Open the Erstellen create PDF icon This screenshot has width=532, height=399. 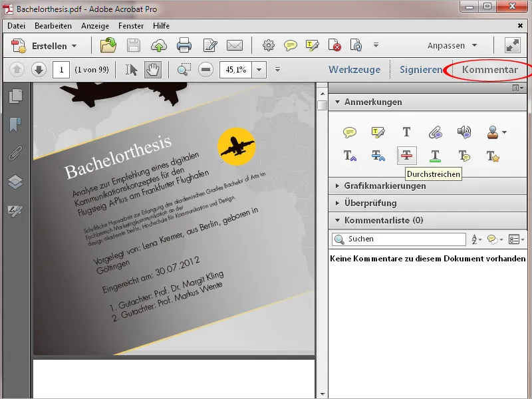(x=19, y=46)
